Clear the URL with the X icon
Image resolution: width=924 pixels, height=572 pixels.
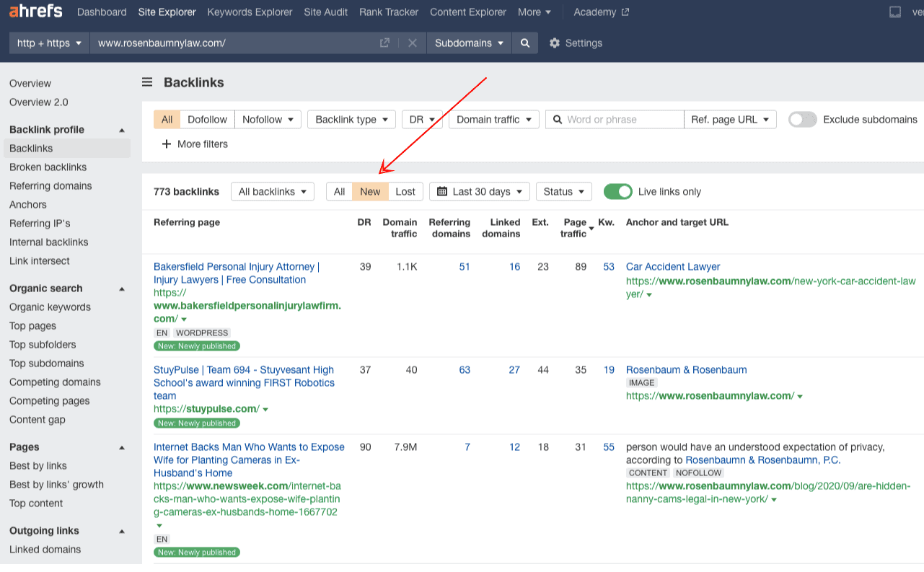[413, 43]
